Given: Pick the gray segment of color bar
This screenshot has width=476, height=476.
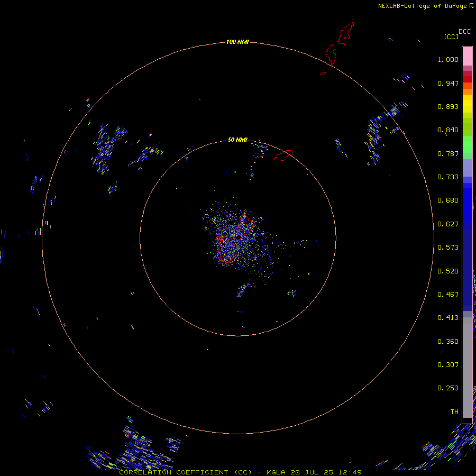Looking at the screenshot, I should click(467, 370).
